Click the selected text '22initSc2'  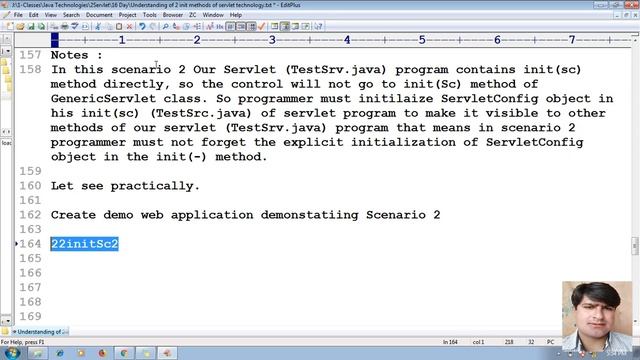pyautogui.click(x=84, y=244)
